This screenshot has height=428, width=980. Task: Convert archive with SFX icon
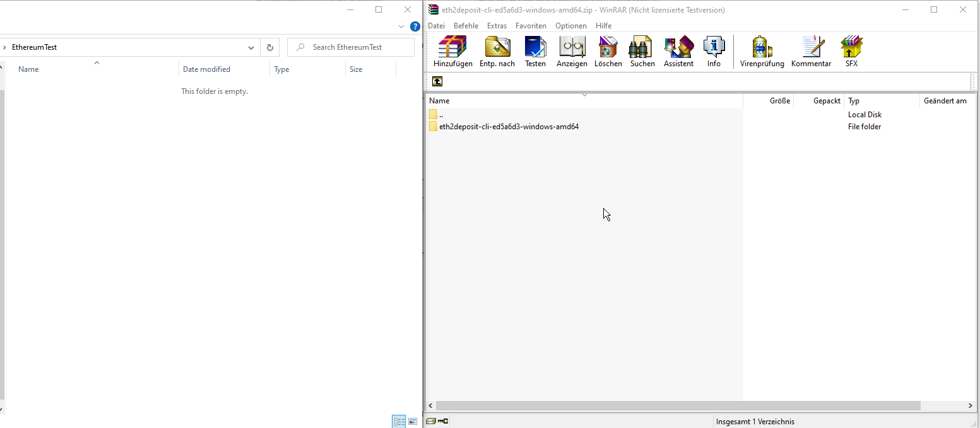(x=851, y=52)
